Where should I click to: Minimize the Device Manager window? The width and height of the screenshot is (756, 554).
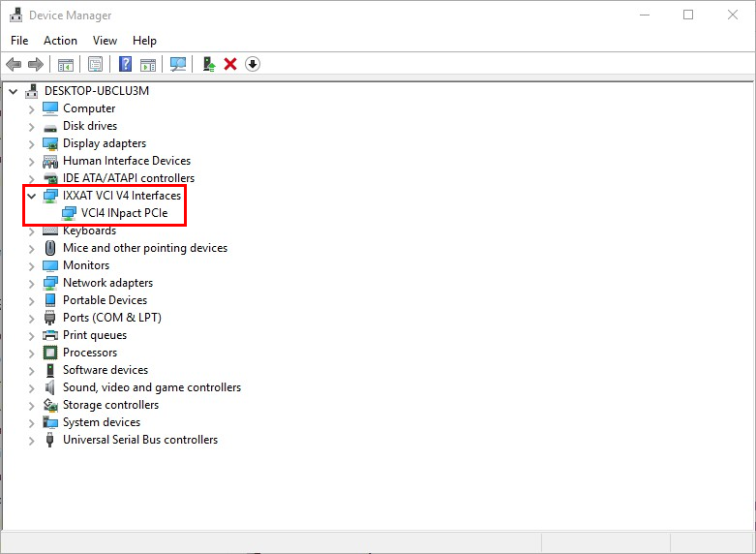pos(644,15)
